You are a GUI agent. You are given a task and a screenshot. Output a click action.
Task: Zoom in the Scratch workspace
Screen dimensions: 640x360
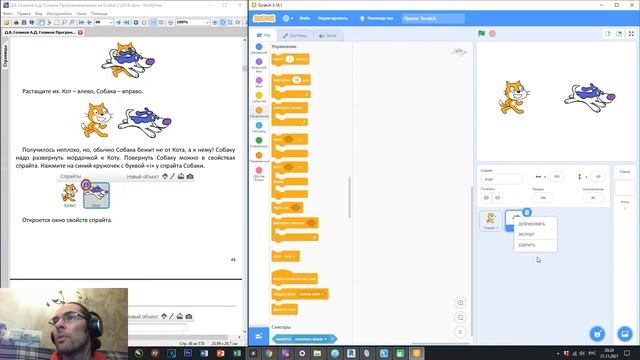pyautogui.click(x=460, y=303)
